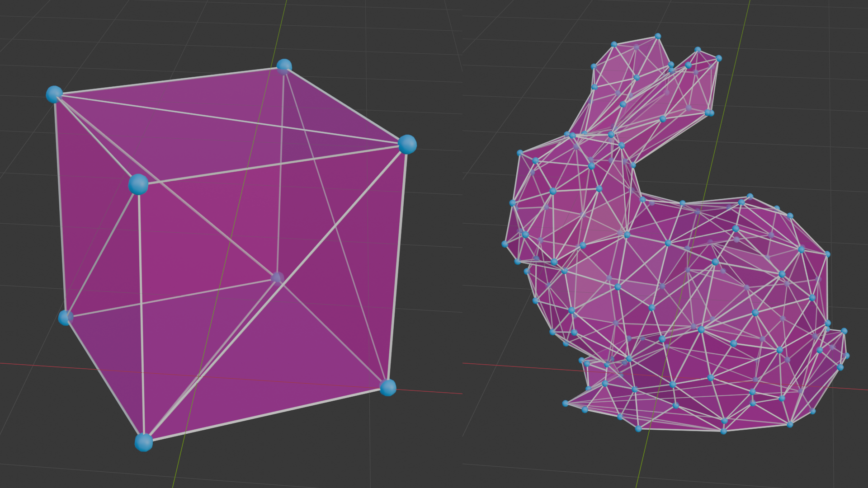Click the bunny's highest back vertex
The width and height of the screenshot is (868, 488).
750,196
